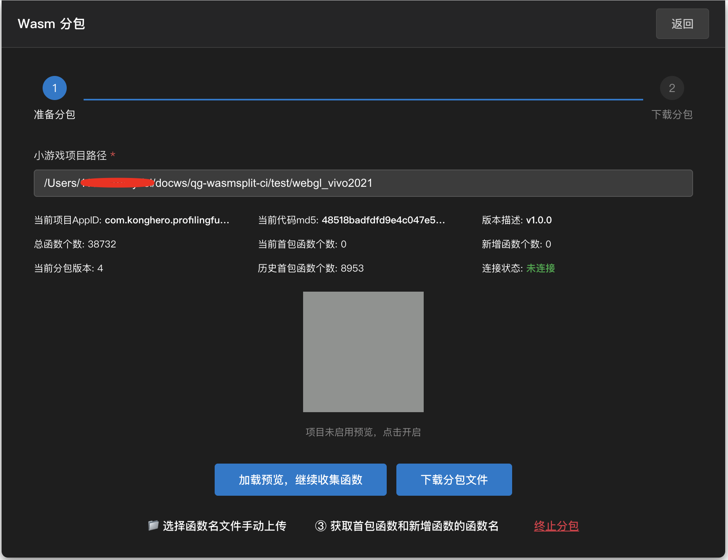Image resolution: width=728 pixels, height=560 pixels.
Task: Click the v1.0.0 version description
Action: [539, 220]
